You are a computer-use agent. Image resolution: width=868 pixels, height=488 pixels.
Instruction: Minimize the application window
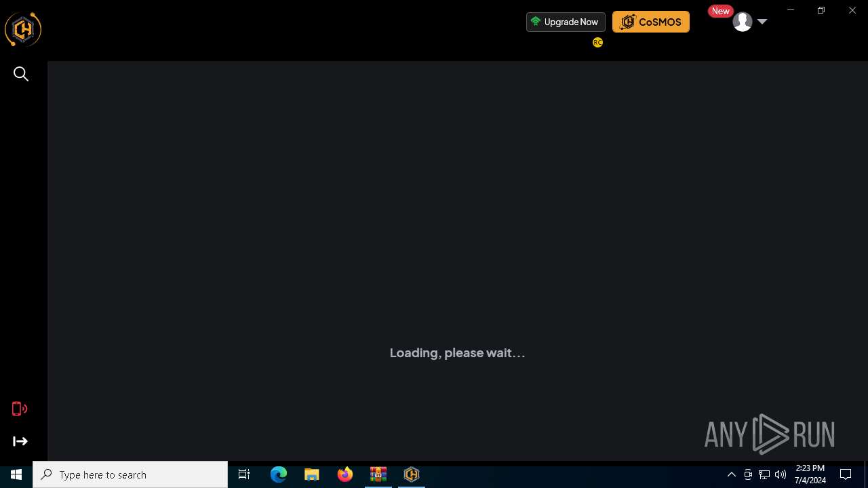(x=791, y=10)
